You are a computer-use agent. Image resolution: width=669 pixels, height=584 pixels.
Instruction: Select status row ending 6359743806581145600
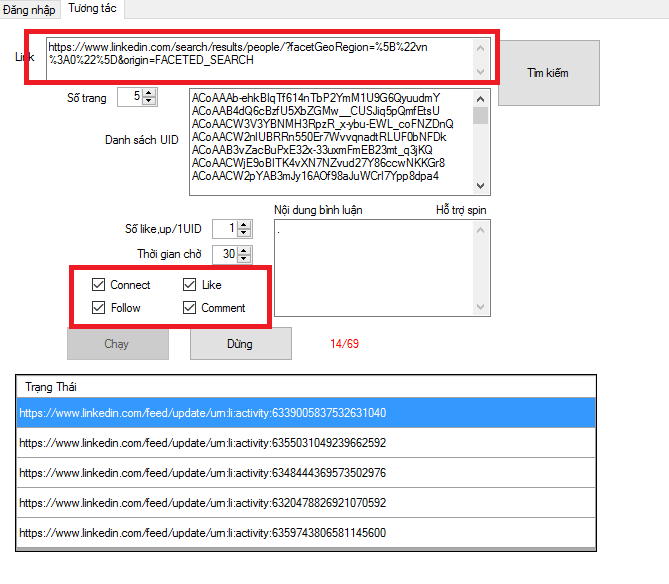(306, 533)
